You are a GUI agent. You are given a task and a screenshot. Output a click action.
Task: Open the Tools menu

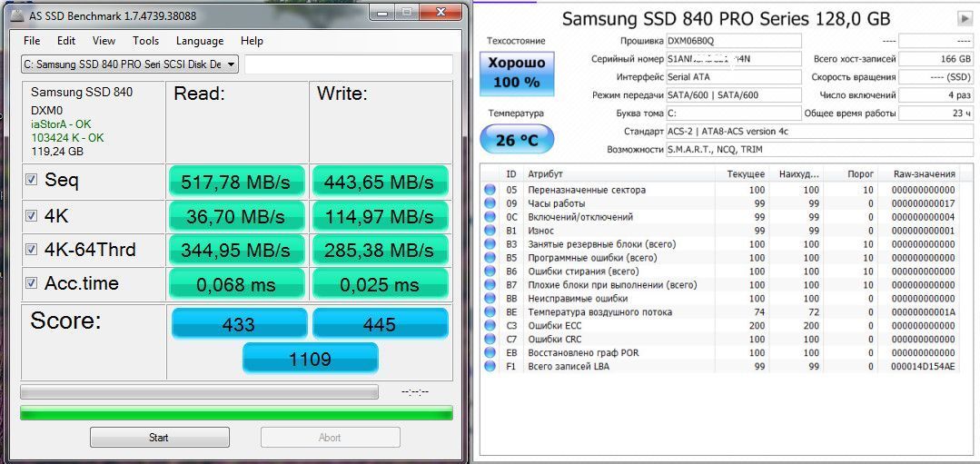[145, 41]
